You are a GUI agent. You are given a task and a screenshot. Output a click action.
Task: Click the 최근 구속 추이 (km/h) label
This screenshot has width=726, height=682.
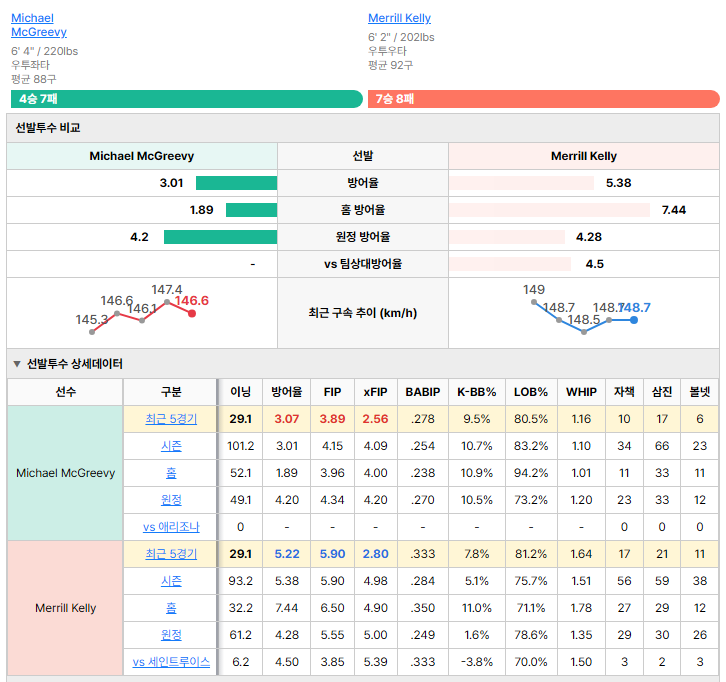363,313
